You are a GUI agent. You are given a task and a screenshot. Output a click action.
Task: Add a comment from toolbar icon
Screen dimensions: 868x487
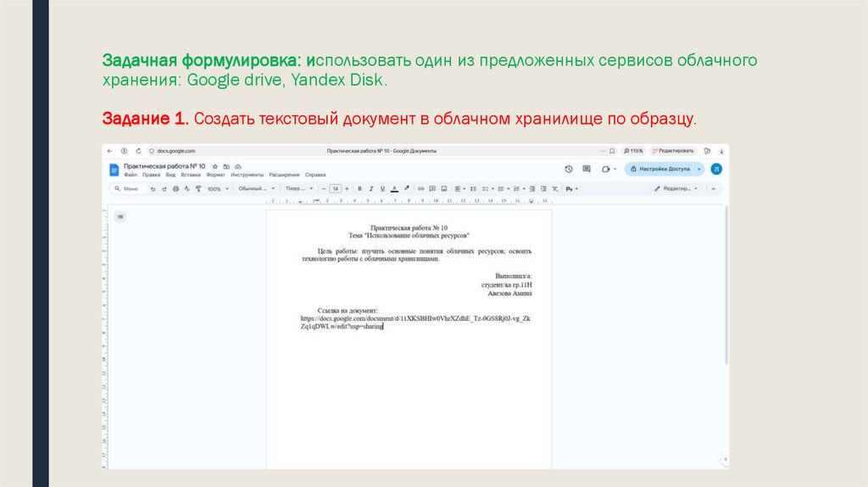(x=432, y=189)
